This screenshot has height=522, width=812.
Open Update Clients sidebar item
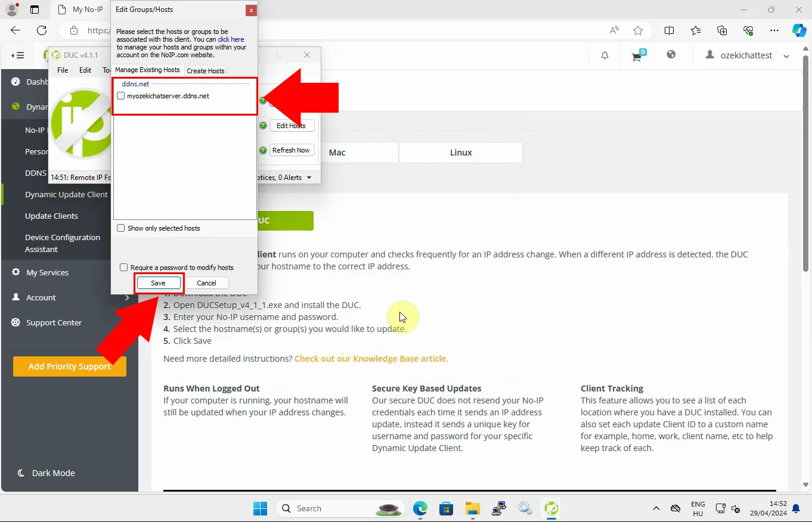(51, 216)
